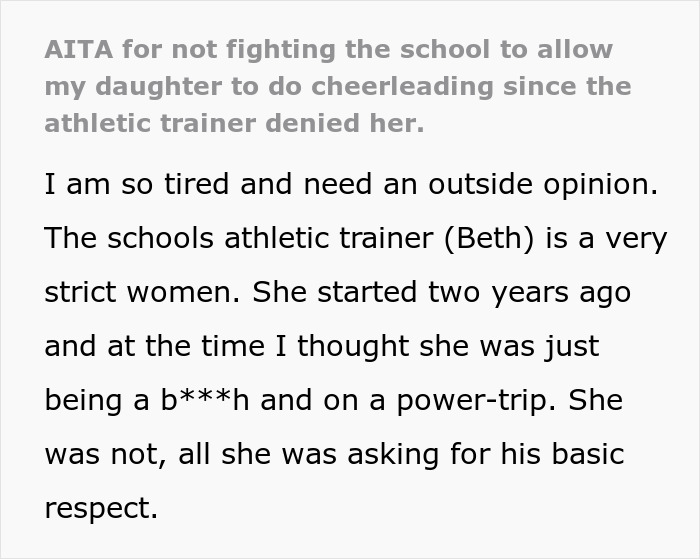Click 'athletic trainer denied her.' title line
The width and height of the screenshot is (700, 559).
(234, 123)
